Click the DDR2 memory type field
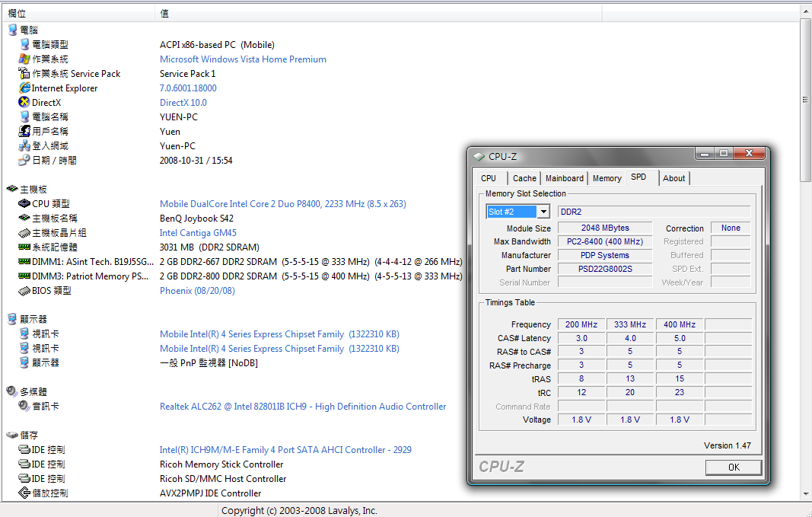Screen dimensions: 812x517 coord(654,212)
